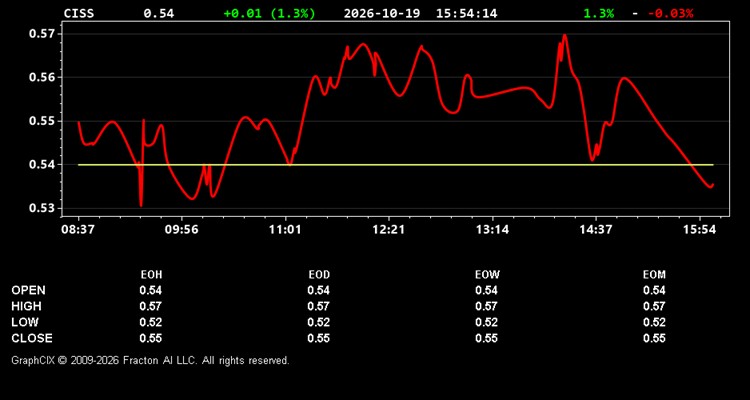Click the CLOSE value under EOM

[654, 338]
